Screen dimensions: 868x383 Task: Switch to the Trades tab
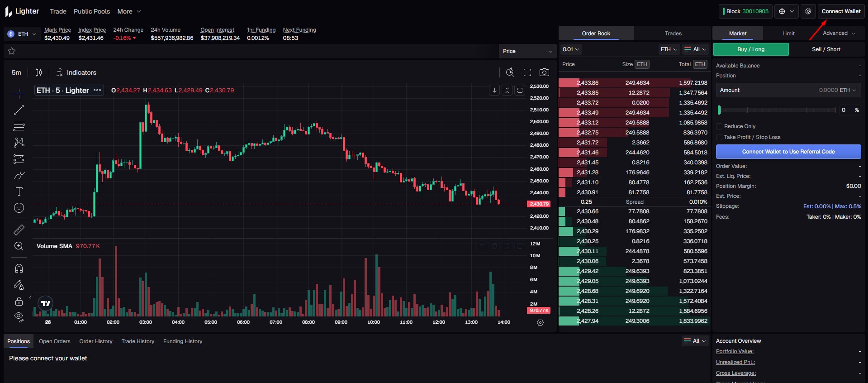coord(673,34)
